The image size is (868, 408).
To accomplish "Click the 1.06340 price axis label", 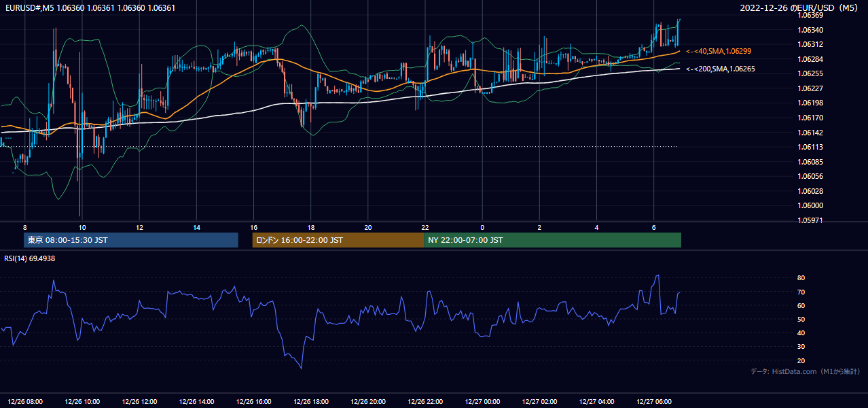I will click(x=810, y=30).
